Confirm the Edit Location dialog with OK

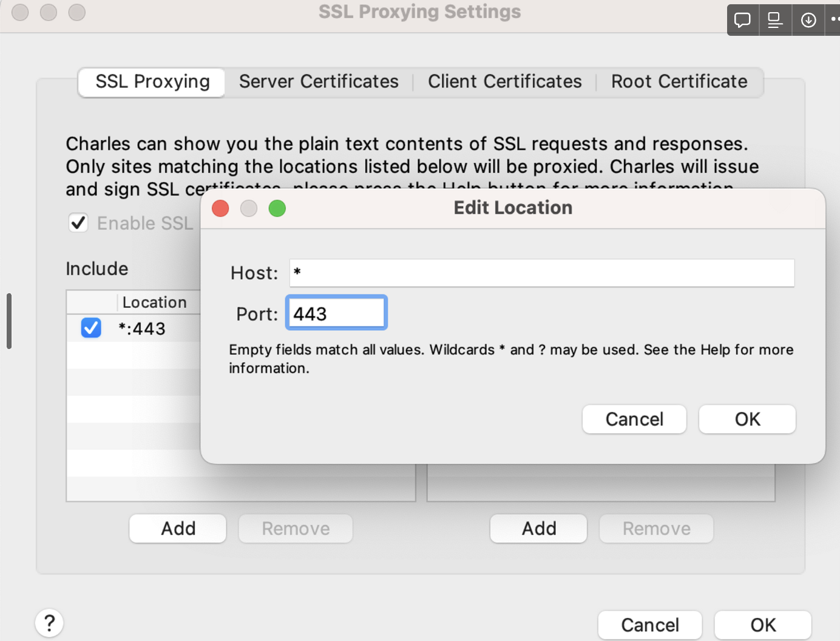coord(747,419)
